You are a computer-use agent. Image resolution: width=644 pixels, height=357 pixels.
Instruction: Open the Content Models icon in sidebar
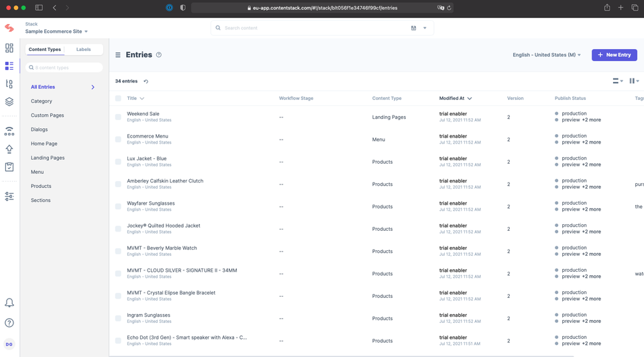[x=9, y=84]
